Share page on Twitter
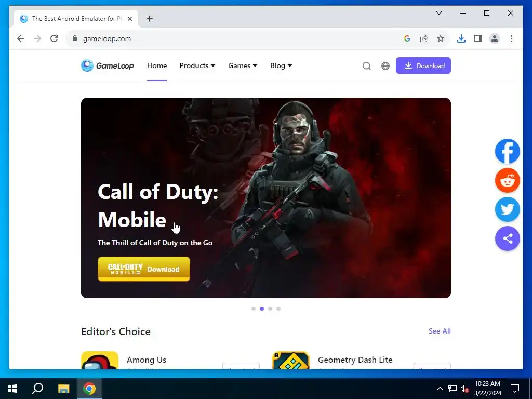The height and width of the screenshot is (399, 532). click(507, 210)
